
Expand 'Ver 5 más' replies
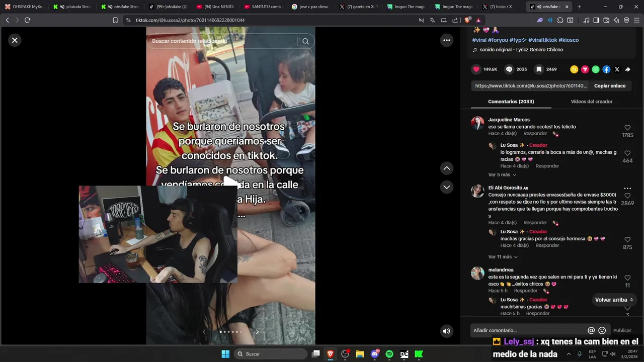click(502, 175)
